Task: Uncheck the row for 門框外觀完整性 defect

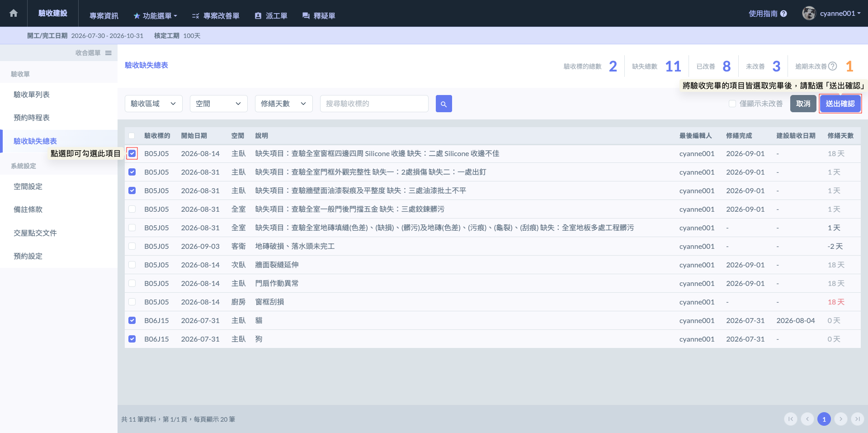Action: click(132, 172)
